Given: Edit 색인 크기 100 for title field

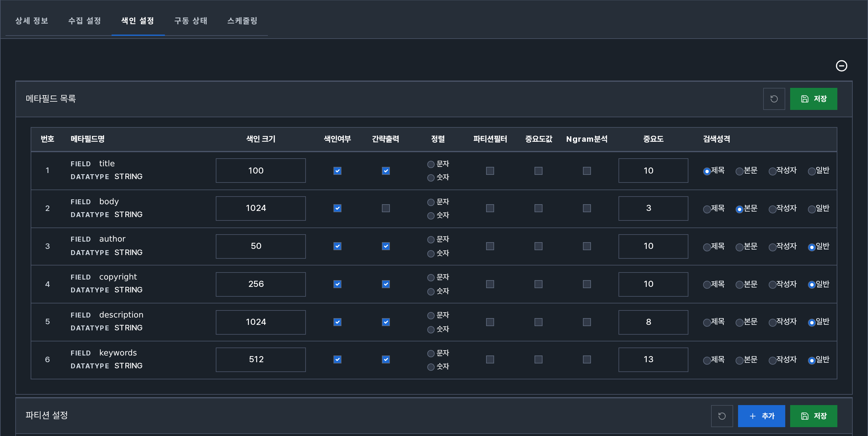Looking at the screenshot, I should (261, 170).
